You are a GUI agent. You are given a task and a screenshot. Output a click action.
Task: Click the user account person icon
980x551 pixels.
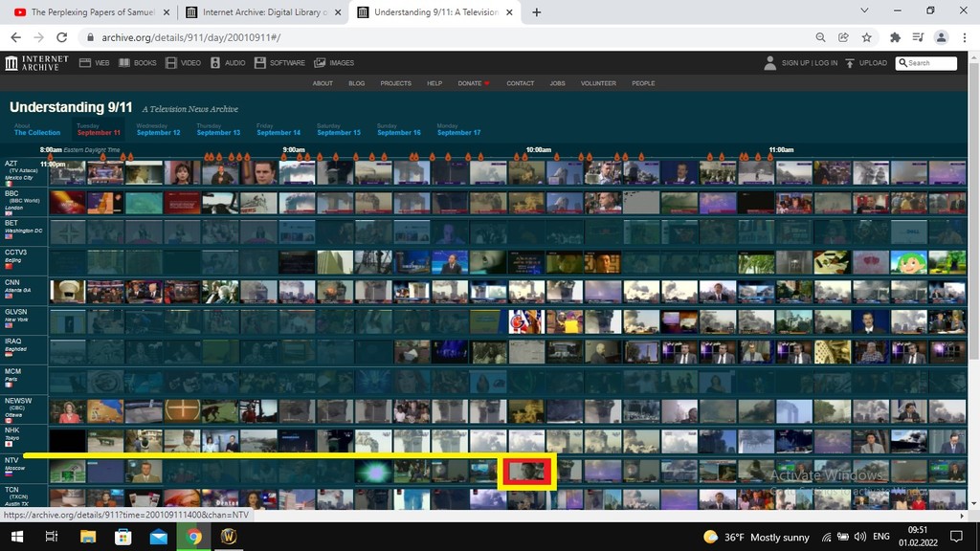(x=770, y=62)
